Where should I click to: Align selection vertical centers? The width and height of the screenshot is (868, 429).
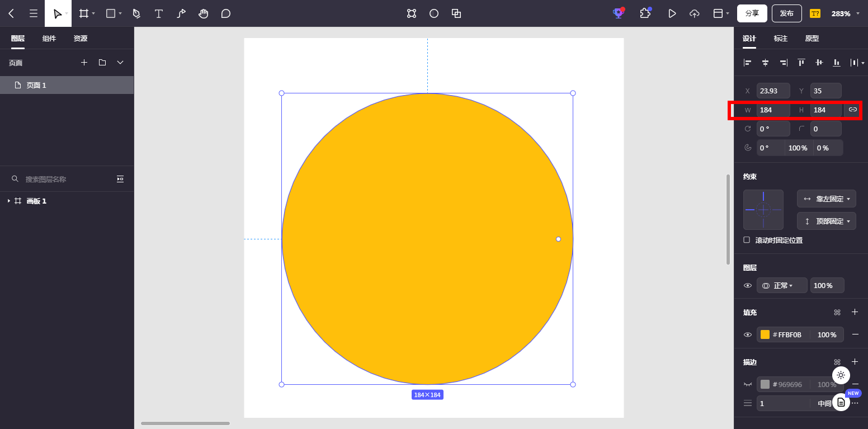pyautogui.click(x=819, y=63)
